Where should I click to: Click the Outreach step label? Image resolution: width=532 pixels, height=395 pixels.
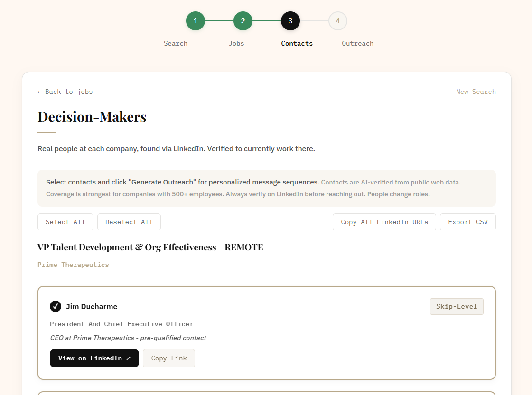(x=358, y=44)
